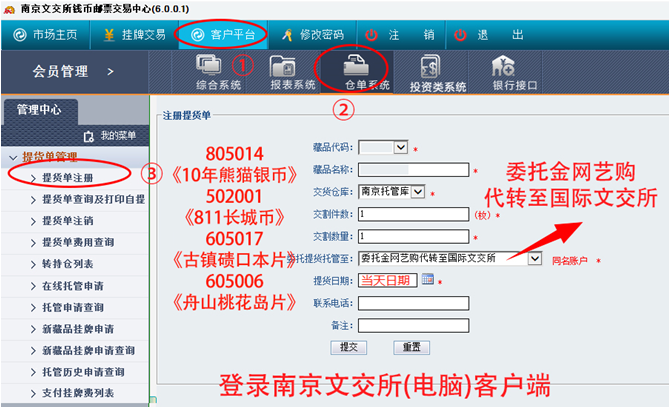Click the 注销 logout button
The height and width of the screenshot is (407, 669).
tap(401, 35)
